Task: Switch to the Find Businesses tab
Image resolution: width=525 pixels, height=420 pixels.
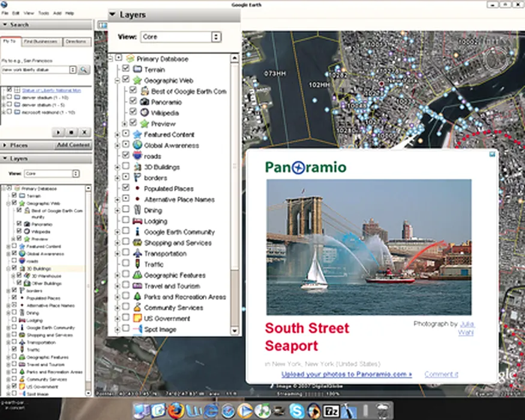Action: coord(41,41)
